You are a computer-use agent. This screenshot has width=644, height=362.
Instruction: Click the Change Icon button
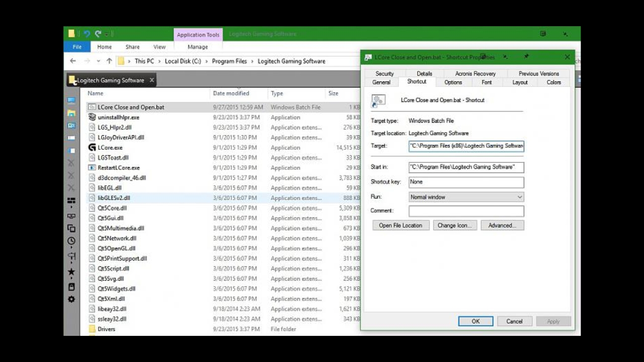tap(454, 225)
